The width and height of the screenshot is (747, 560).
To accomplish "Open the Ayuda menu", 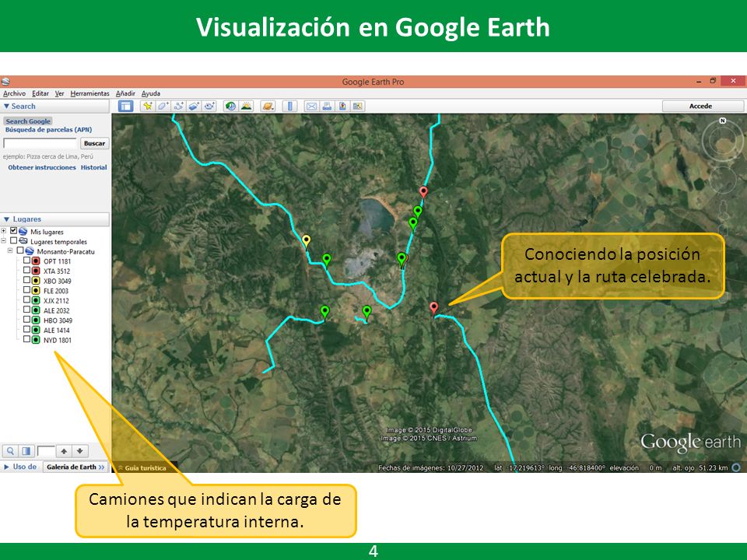I will 150,93.
